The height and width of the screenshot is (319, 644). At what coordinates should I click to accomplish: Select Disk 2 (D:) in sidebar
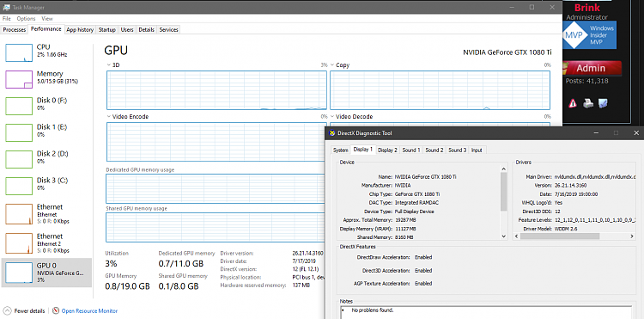[47, 159]
